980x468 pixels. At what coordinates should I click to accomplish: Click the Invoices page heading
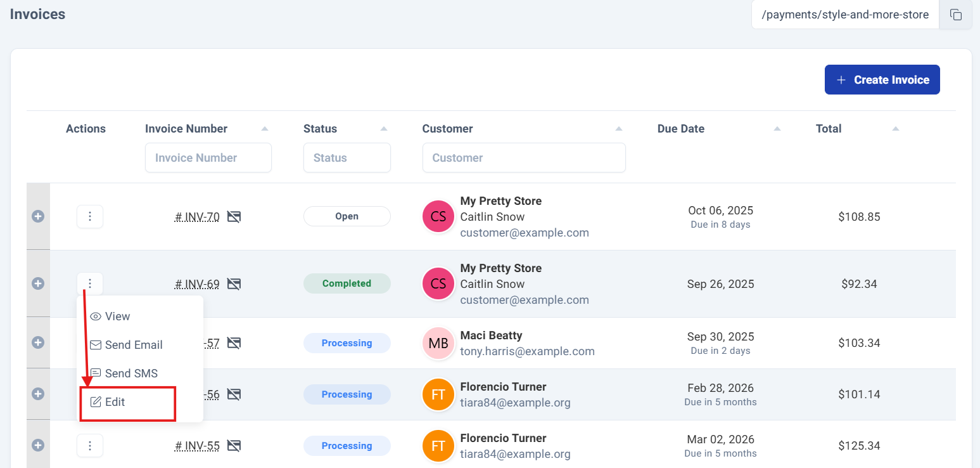coord(37,13)
